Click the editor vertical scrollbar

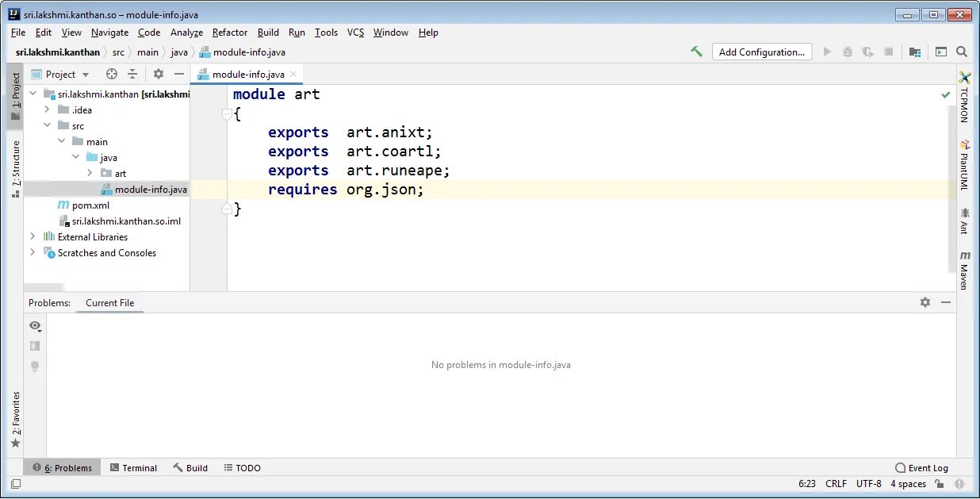coord(951,188)
